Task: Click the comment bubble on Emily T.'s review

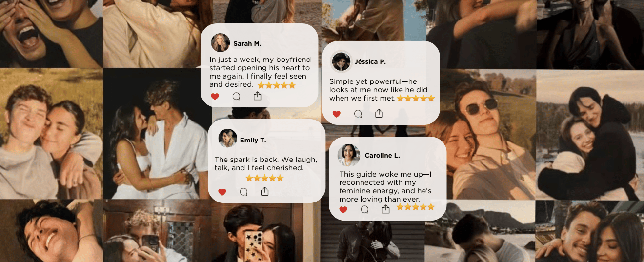Action: click(x=244, y=192)
